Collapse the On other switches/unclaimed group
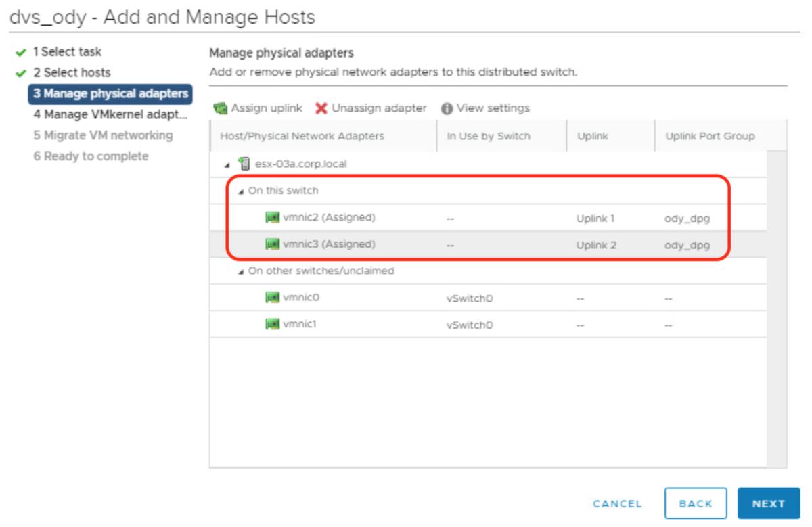The height and width of the screenshot is (527, 812). click(x=241, y=271)
